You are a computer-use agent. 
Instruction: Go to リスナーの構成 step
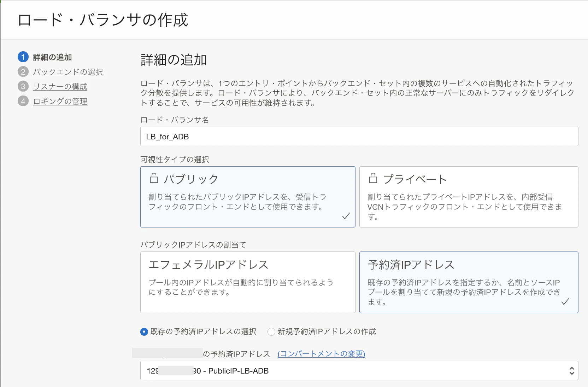[60, 86]
